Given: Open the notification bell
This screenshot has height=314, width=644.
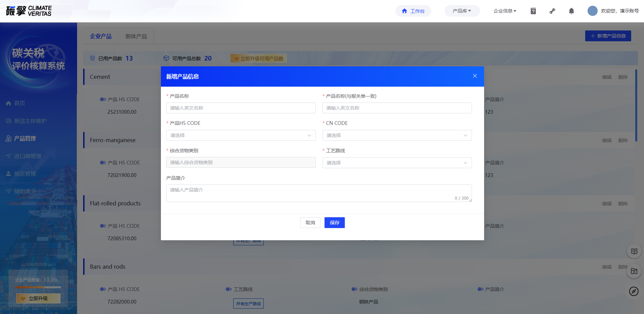Looking at the screenshot, I should (x=571, y=11).
